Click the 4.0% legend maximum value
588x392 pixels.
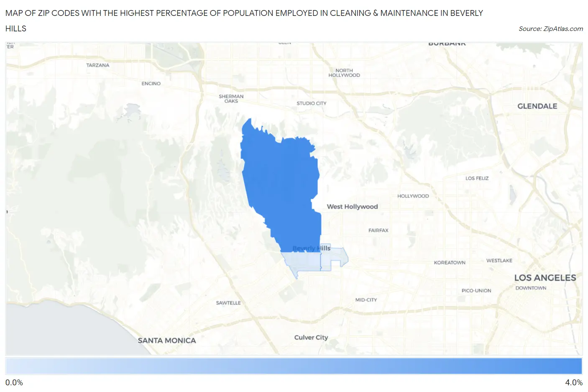(574, 383)
